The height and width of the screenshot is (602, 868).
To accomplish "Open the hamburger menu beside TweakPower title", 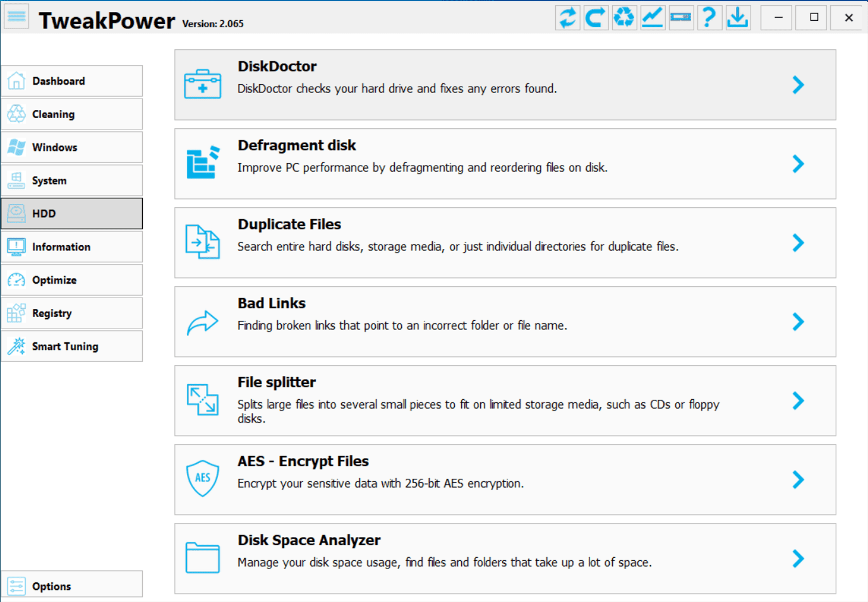I will (x=17, y=16).
